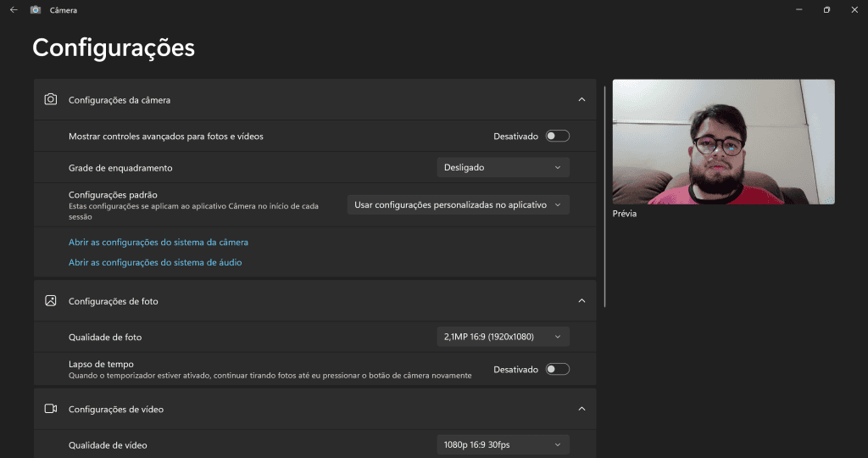
Task: Click the Câmera app icon in title bar
Action: point(36,9)
